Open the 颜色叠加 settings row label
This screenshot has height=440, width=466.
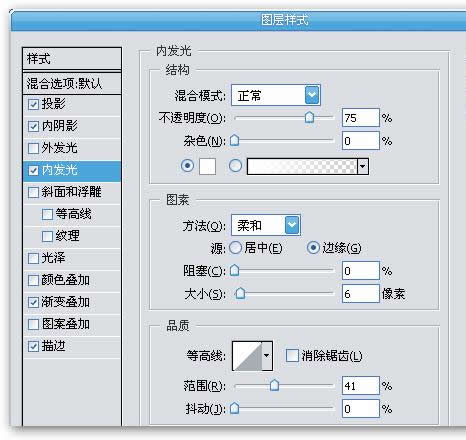pos(66,280)
